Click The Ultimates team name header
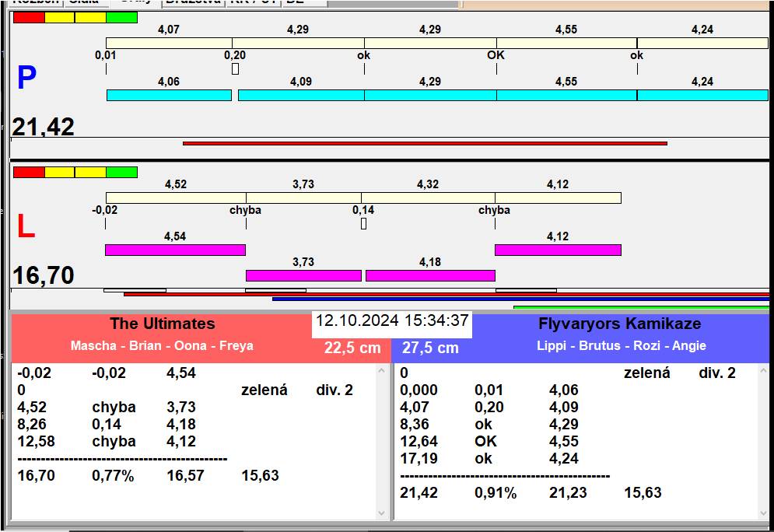This screenshot has height=532, width=774. click(163, 324)
